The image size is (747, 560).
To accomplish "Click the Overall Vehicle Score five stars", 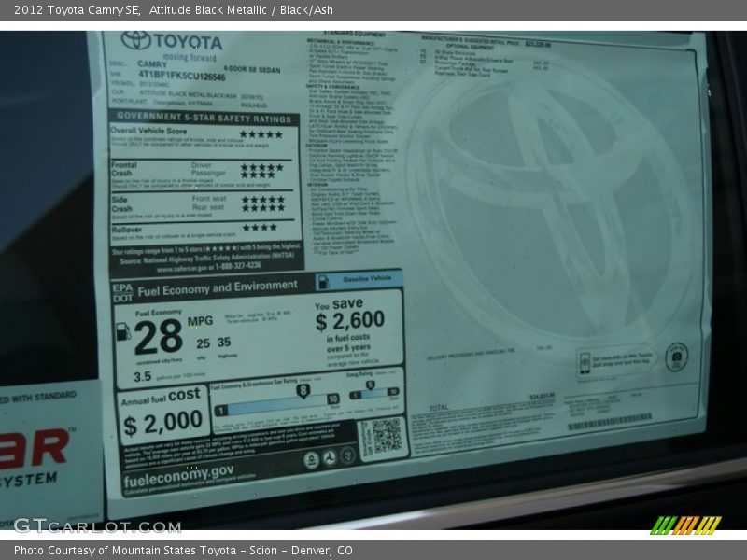I will [261, 134].
